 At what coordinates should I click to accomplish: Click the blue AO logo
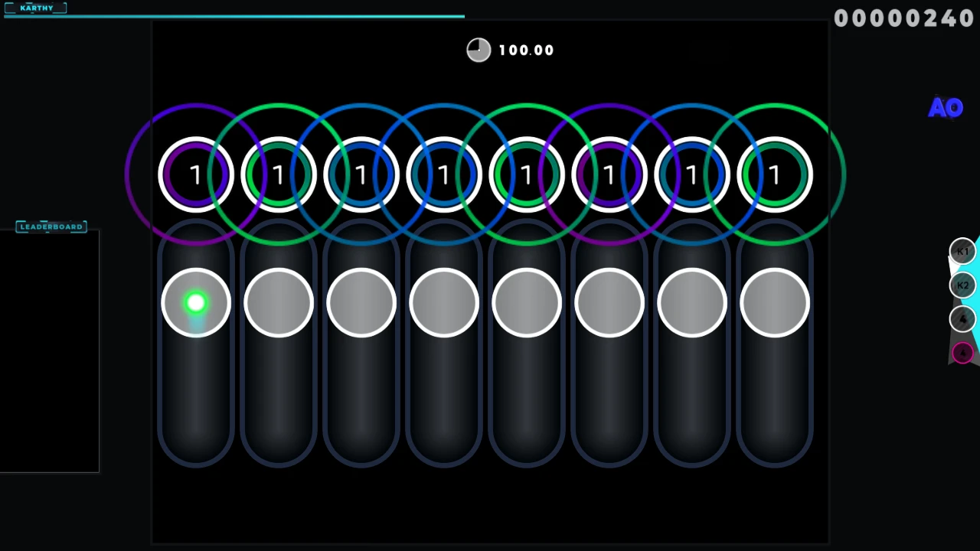point(946,108)
